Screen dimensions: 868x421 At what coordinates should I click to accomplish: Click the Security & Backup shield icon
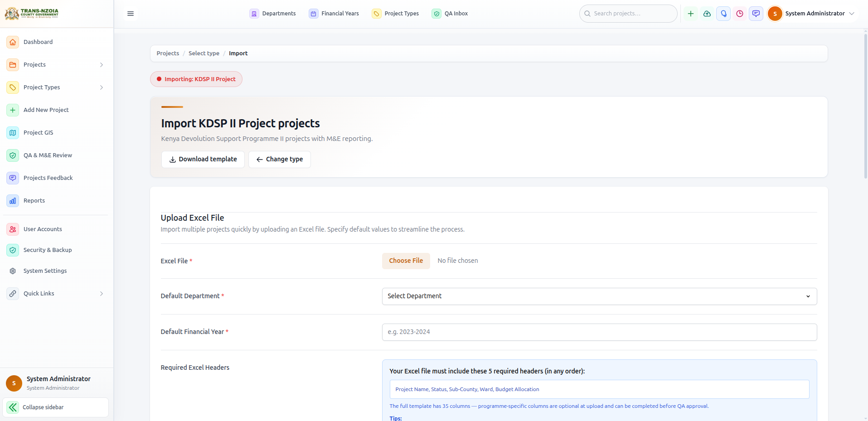click(13, 250)
